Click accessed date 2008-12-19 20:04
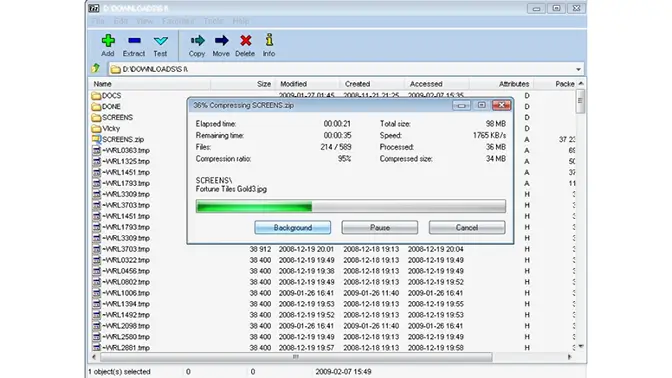This screenshot has height=378, width=672. click(436, 249)
